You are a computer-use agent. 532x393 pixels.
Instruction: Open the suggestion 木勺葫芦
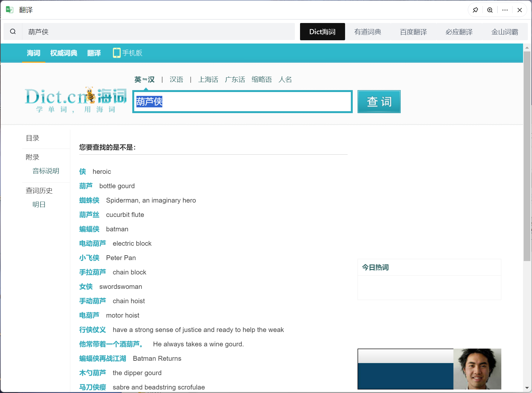click(x=93, y=373)
